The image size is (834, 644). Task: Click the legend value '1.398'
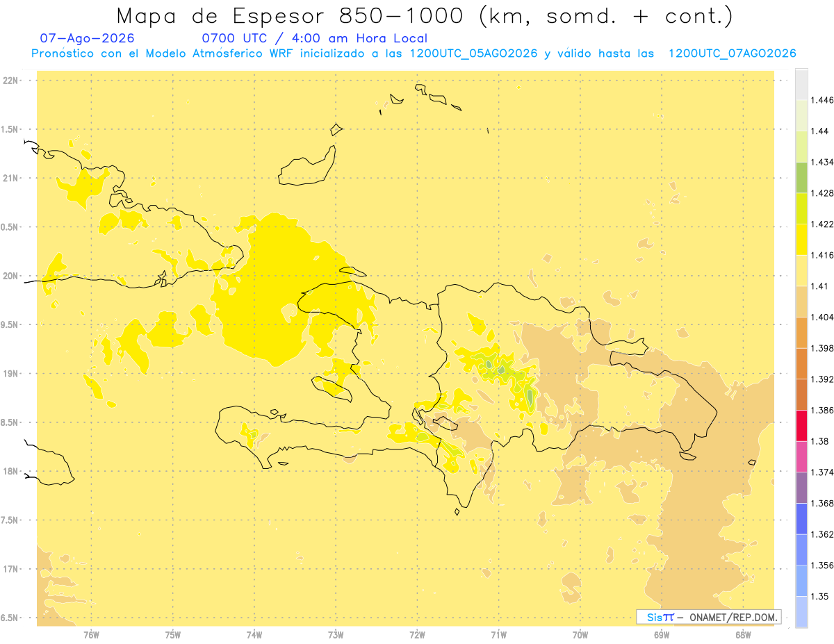point(824,348)
